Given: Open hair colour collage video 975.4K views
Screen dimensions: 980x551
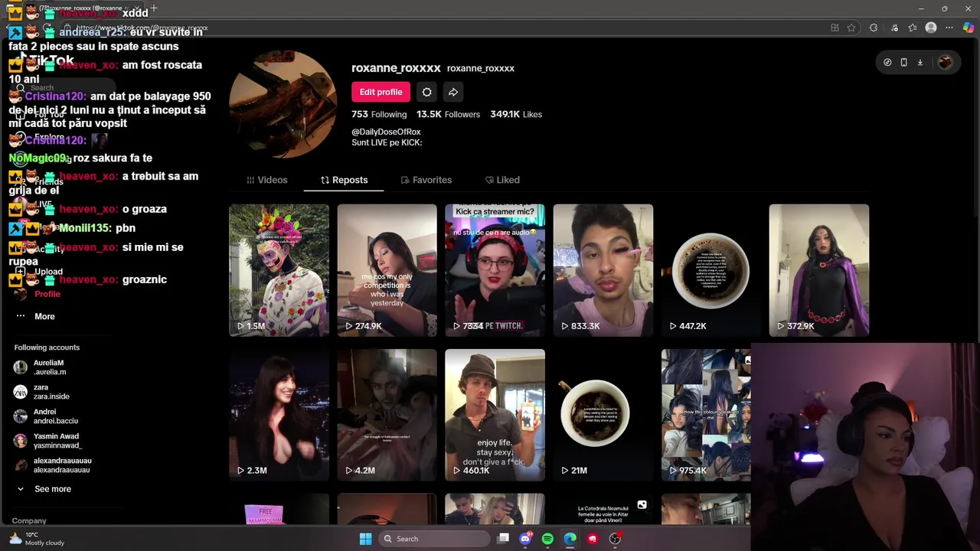Looking at the screenshot, I should pos(706,415).
